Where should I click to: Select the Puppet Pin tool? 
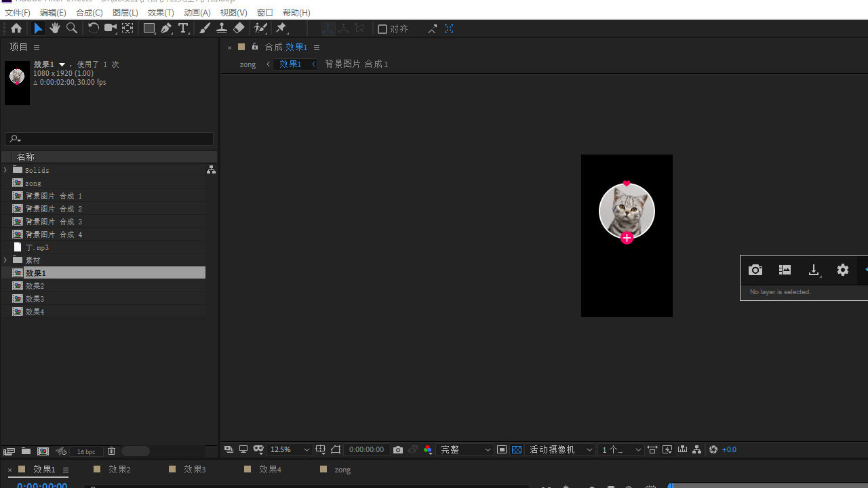click(281, 28)
